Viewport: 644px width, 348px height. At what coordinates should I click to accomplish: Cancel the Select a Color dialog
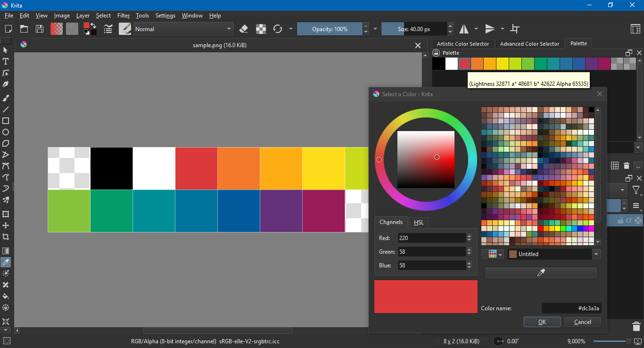pos(583,322)
